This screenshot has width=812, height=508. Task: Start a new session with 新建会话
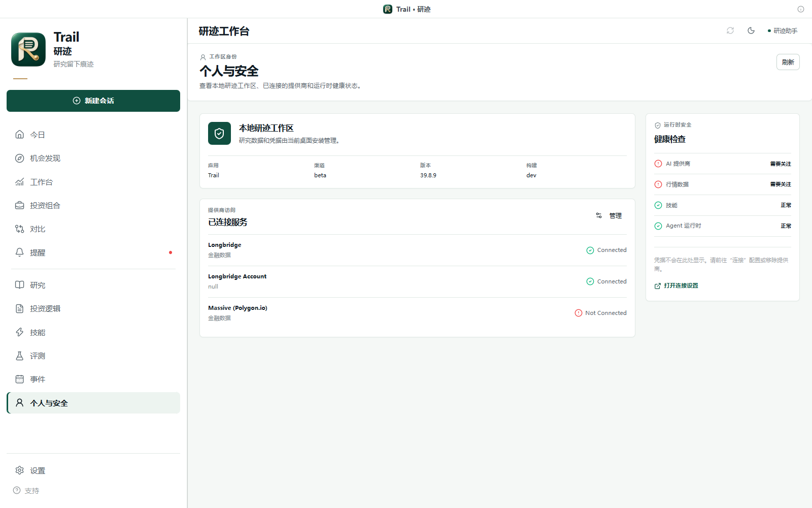pos(93,101)
